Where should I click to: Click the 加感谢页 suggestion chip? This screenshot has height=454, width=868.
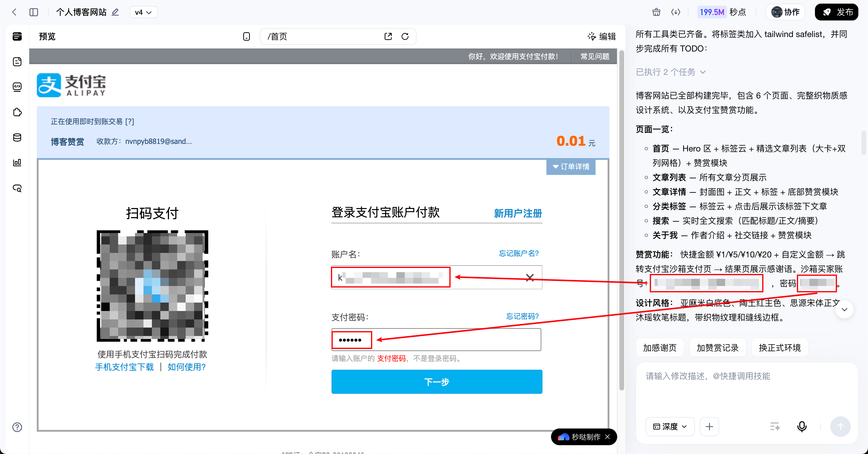660,348
